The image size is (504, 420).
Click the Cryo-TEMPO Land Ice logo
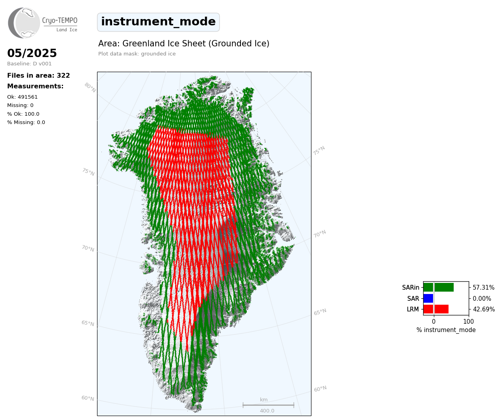(x=43, y=23)
